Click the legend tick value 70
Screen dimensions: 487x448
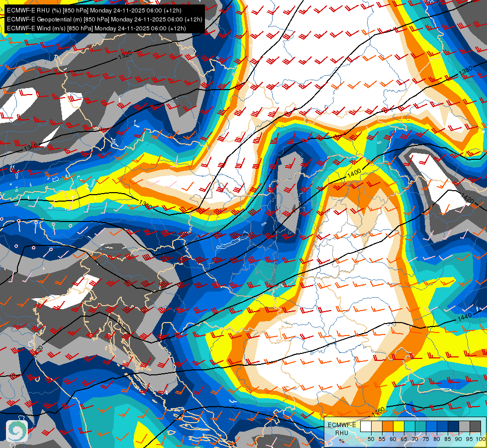pos(415,439)
